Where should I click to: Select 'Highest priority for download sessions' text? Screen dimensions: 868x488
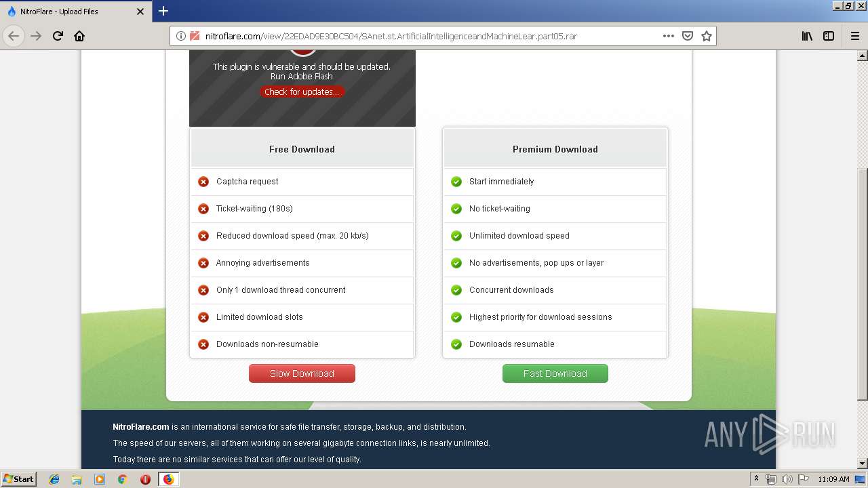coord(540,317)
